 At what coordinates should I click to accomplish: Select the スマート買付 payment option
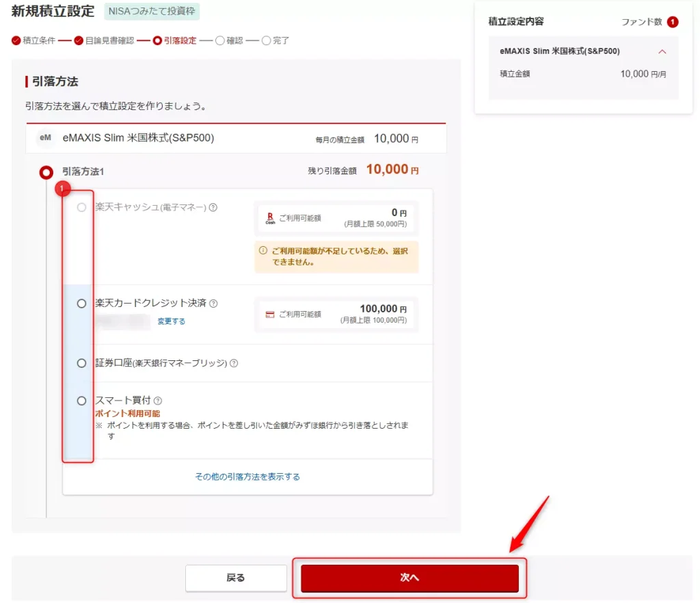point(81,400)
